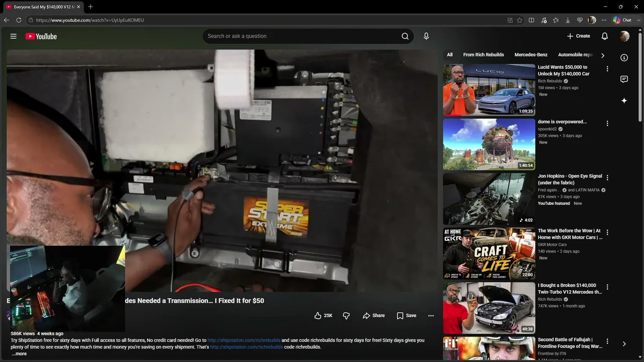644x362 pixels.
Task: Open browser essentials heart icon
Action: [x=580, y=20]
